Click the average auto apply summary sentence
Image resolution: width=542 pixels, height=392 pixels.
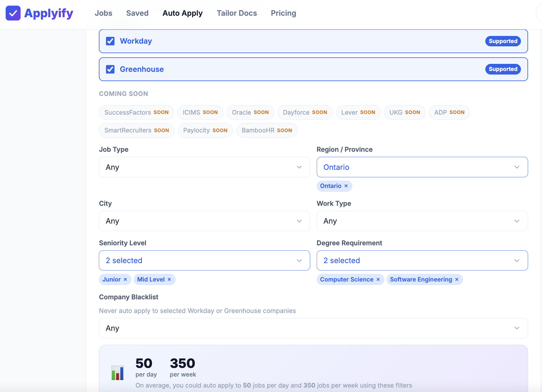pos(274,385)
